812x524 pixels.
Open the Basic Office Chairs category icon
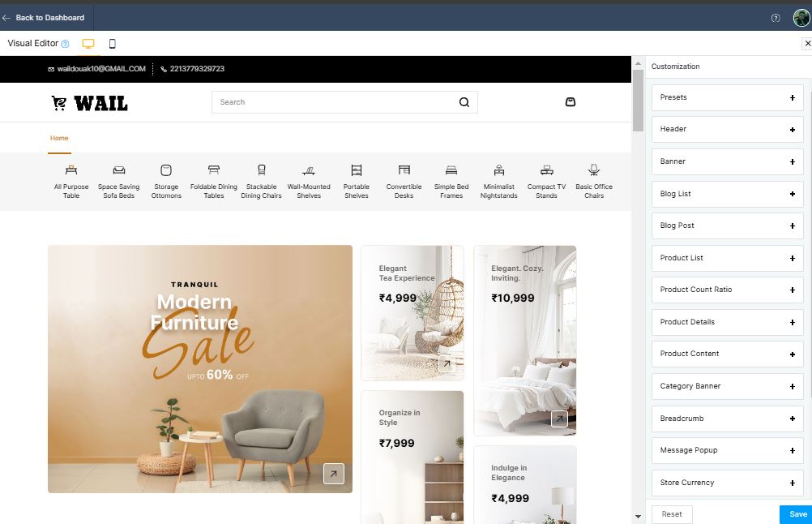coord(594,170)
